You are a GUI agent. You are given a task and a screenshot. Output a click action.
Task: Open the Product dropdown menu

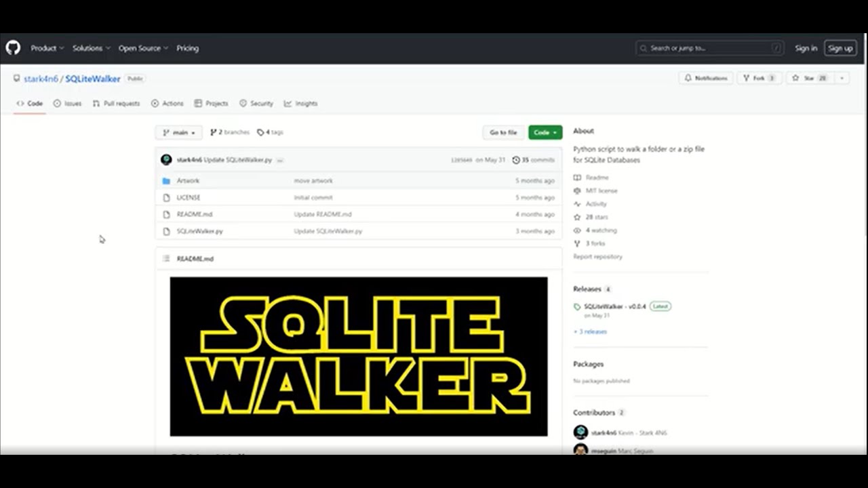(x=47, y=48)
